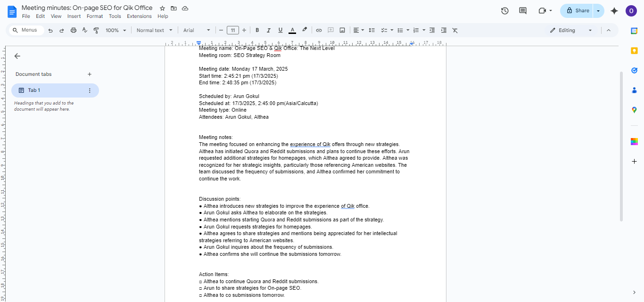Click the Share button
The width and height of the screenshot is (644, 302).
click(577, 10)
